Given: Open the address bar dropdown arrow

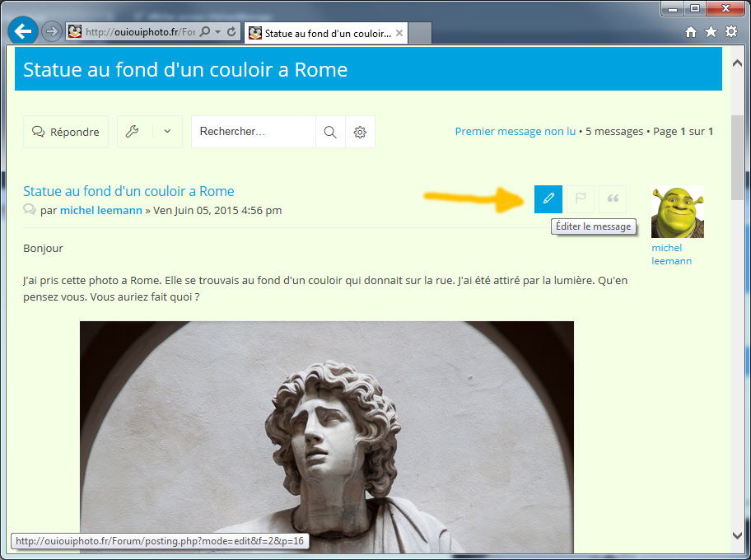Looking at the screenshot, I should 218,31.
